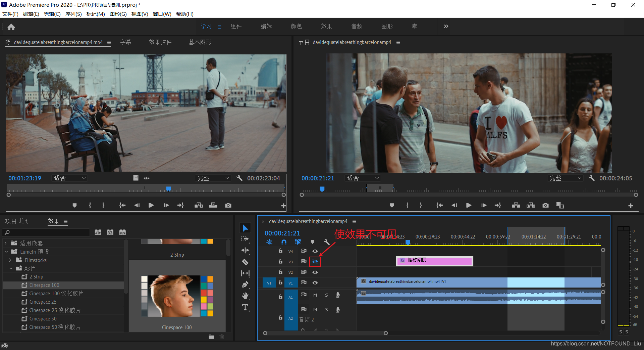Play the Program monitor
This screenshot has width=644, height=350.
point(469,205)
